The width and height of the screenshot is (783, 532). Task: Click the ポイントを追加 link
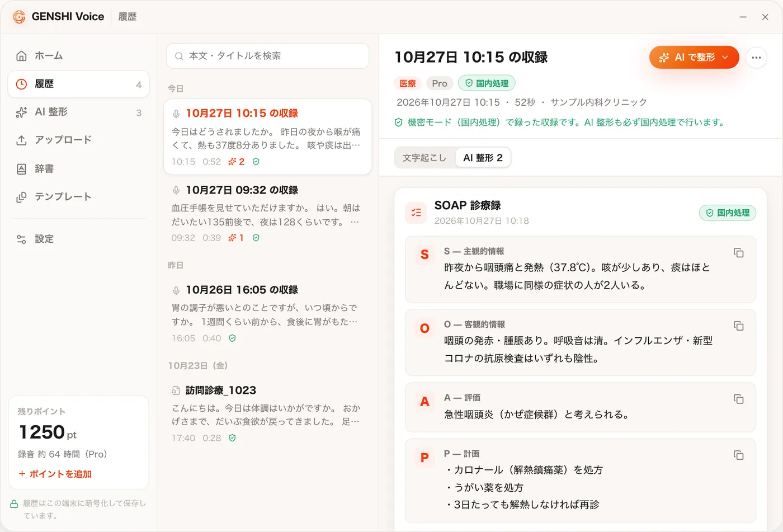(x=55, y=474)
